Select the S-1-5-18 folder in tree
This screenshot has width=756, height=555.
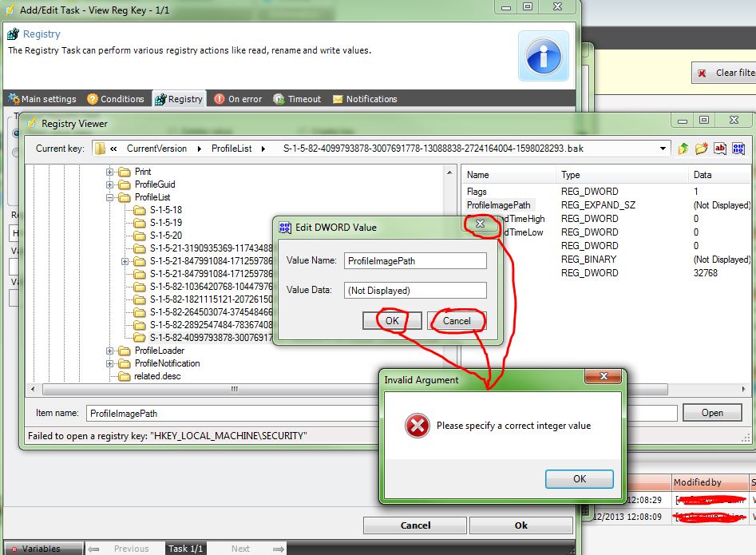click(165, 210)
